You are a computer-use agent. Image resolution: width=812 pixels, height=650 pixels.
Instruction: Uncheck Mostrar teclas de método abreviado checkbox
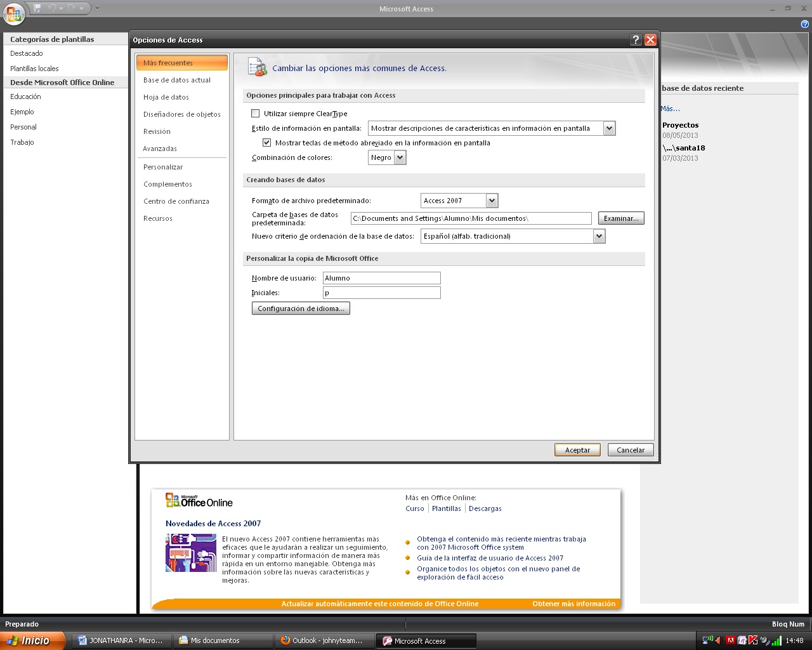coord(267,143)
